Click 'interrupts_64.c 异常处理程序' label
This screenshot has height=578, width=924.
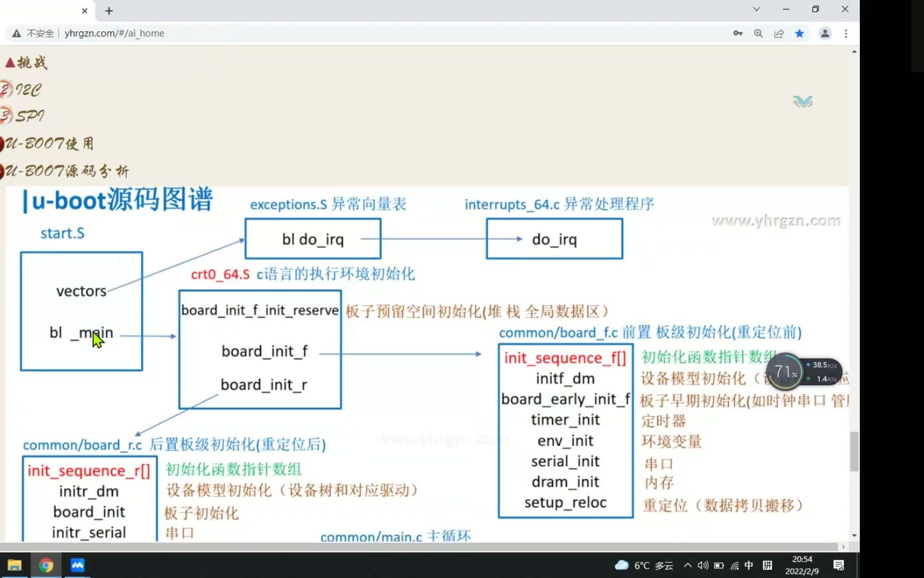pos(559,204)
